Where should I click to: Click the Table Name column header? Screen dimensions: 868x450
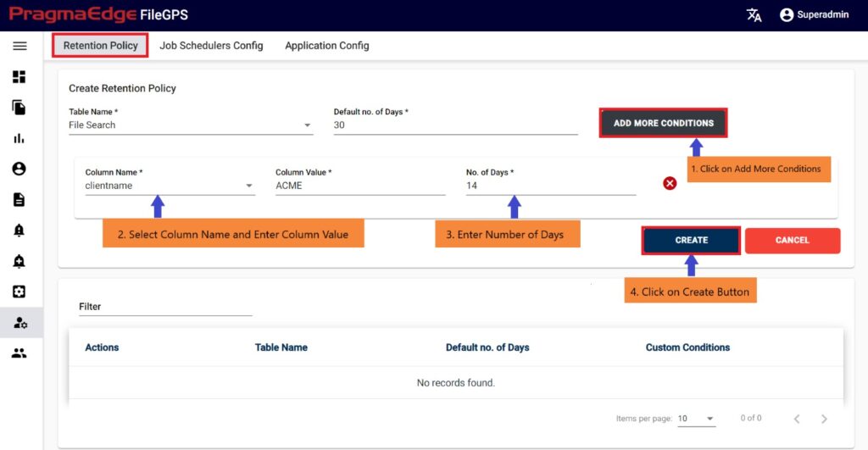coord(281,347)
